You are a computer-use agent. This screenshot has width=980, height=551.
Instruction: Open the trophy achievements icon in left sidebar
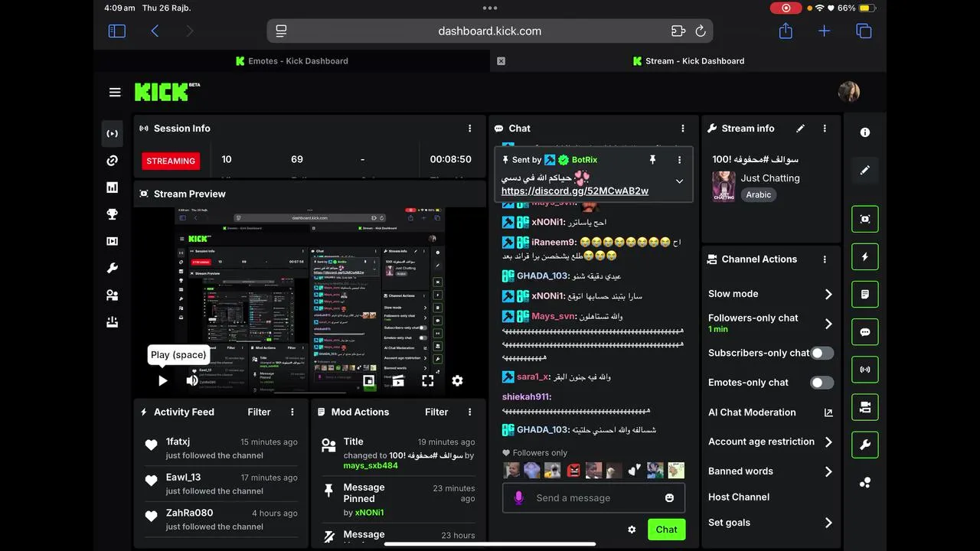click(113, 214)
